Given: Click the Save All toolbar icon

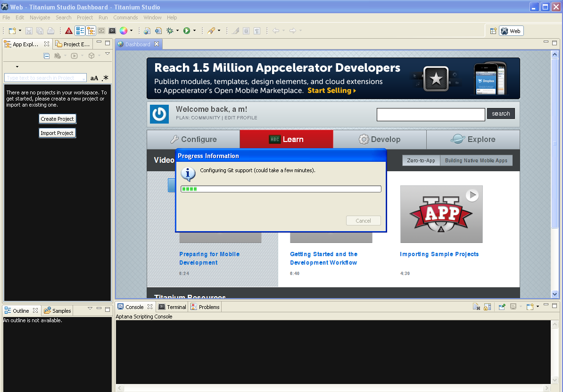Looking at the screenshot, I should 40,31.
